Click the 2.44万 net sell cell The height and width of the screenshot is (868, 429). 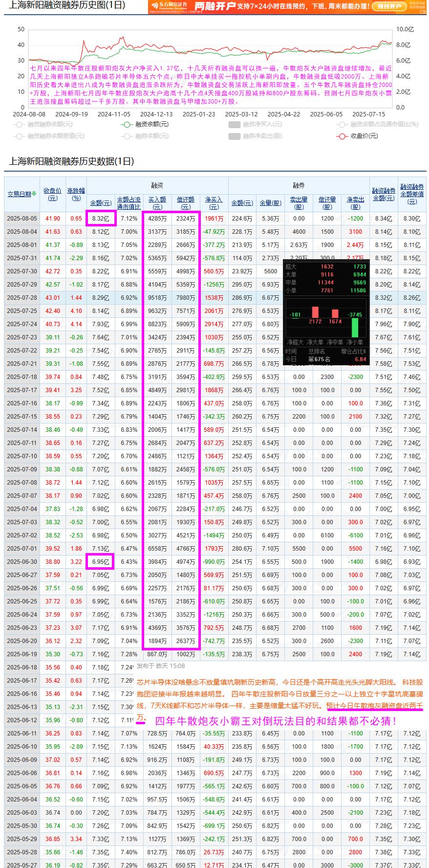tap(356, 245)
